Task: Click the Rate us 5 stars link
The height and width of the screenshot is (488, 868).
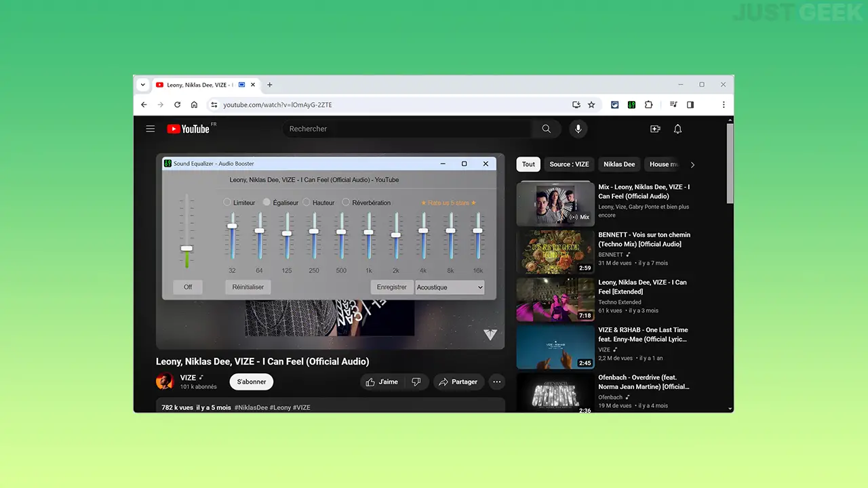Action: (448, 203)
